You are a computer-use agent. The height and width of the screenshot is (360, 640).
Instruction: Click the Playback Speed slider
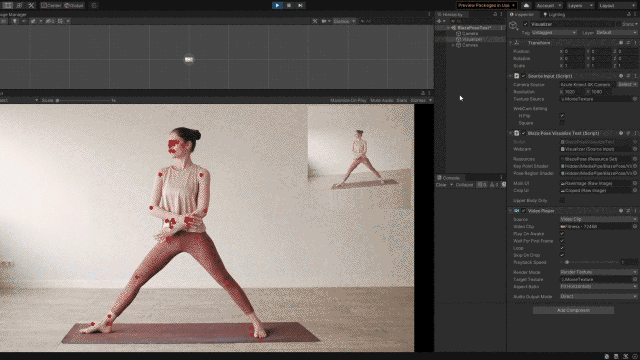point(590,262)
